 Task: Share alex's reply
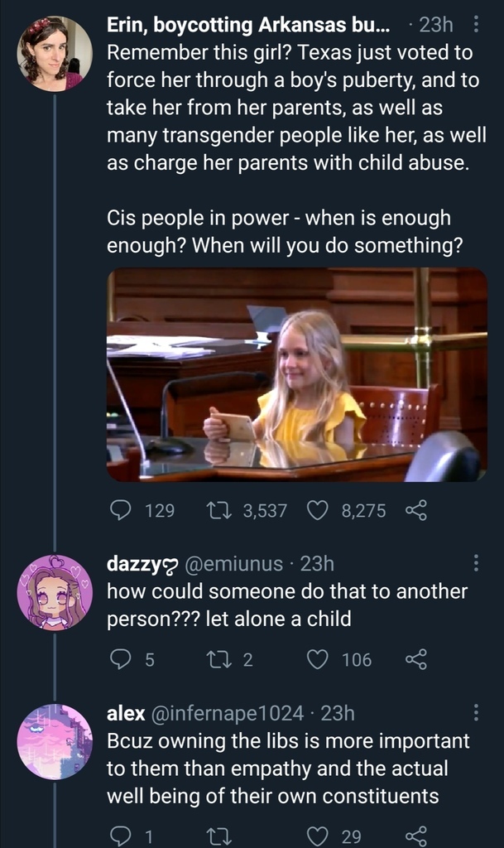tap(415, 836)
